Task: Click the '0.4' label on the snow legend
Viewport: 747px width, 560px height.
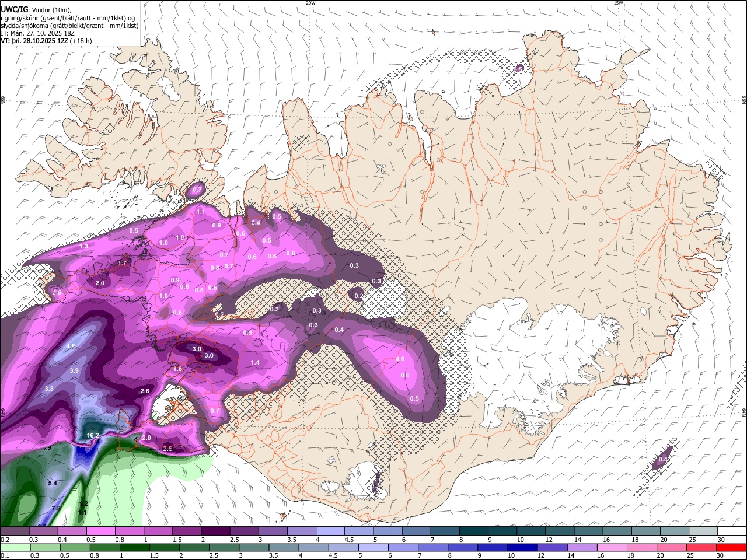Action: (x=62, y=540)
